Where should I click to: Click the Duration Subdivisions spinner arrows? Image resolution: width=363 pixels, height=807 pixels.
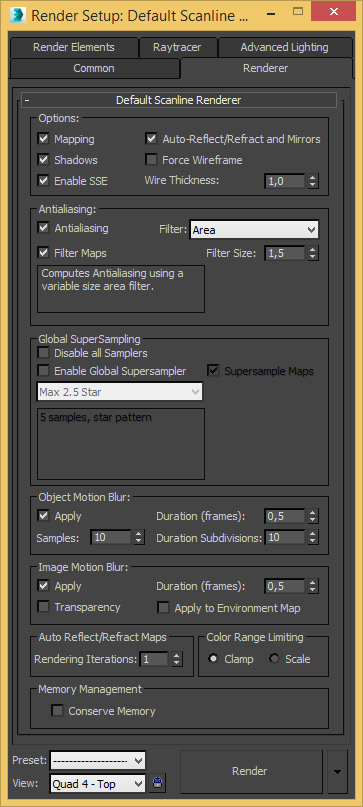tap(313, 538)
